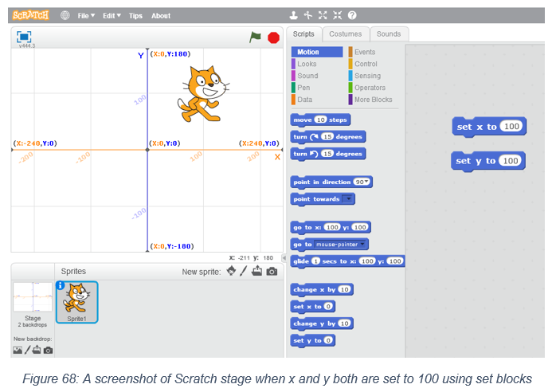Screen dimensions: 552x392
Task: Select the Motion block category
Action: [317, 52]
